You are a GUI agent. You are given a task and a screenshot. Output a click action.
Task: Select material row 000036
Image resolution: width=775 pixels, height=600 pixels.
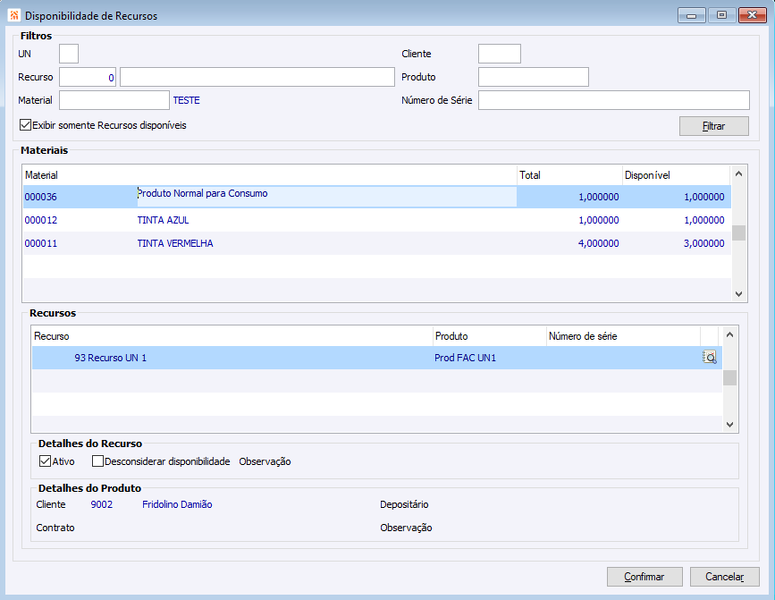377,197
